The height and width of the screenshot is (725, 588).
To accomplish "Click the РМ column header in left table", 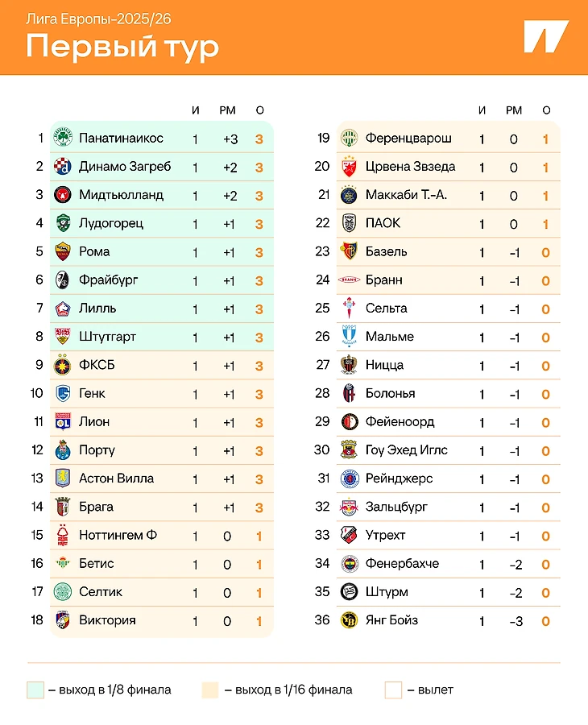I will (x=227, y=110).
